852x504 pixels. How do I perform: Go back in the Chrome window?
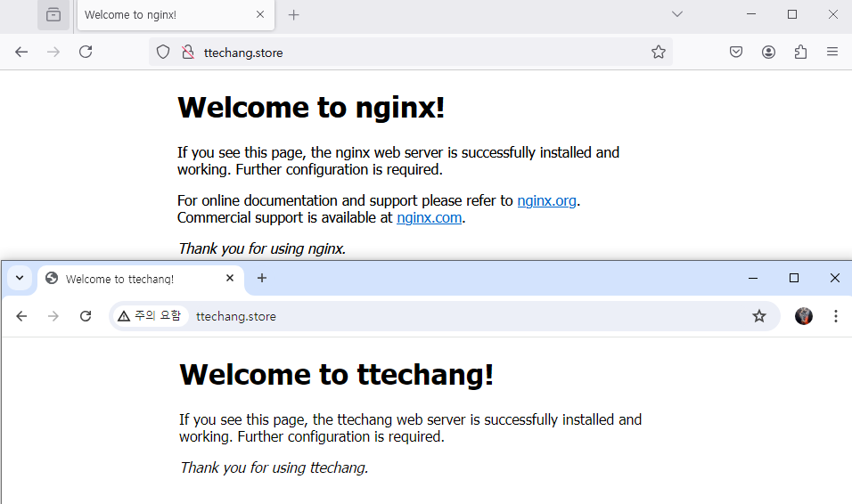[x=21, y=316]
